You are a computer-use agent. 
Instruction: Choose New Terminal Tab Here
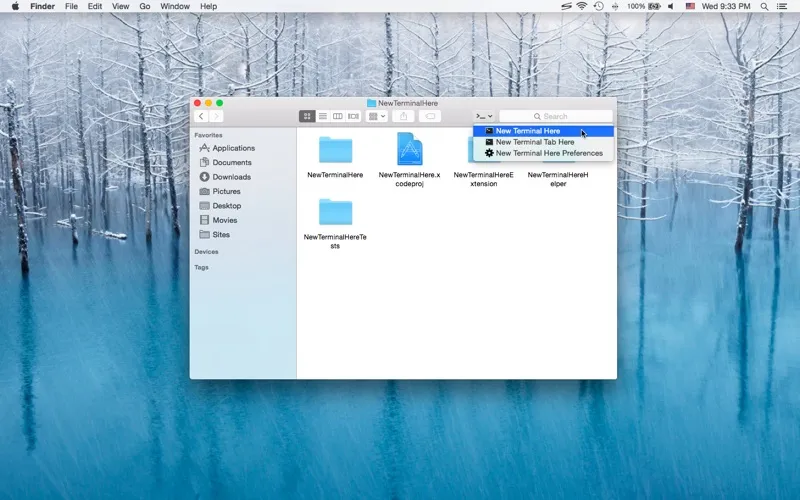click(x=535, y=142)
